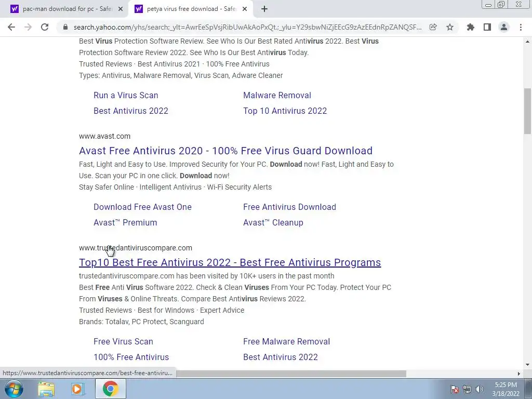
Task: Open the Avast Premium link
Action: click(125, 222)
